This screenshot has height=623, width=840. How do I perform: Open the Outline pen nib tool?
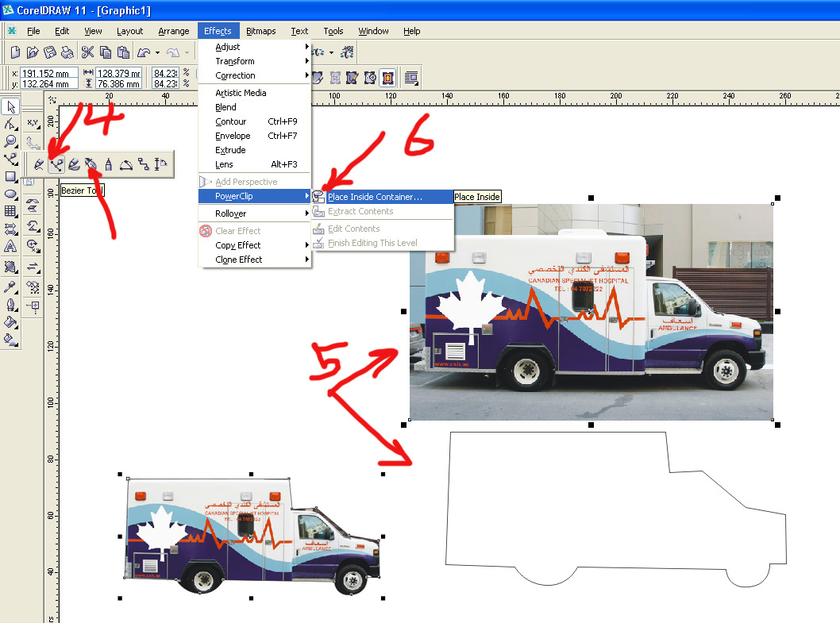tap(10, 305)
